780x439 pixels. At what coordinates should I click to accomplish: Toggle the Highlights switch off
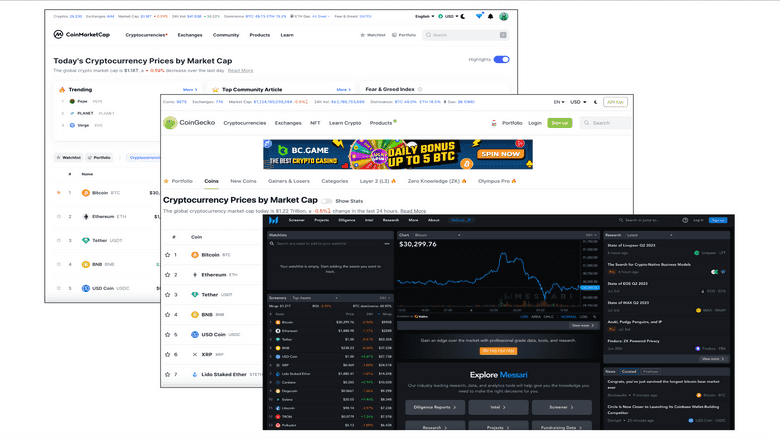tap(501, 59)
